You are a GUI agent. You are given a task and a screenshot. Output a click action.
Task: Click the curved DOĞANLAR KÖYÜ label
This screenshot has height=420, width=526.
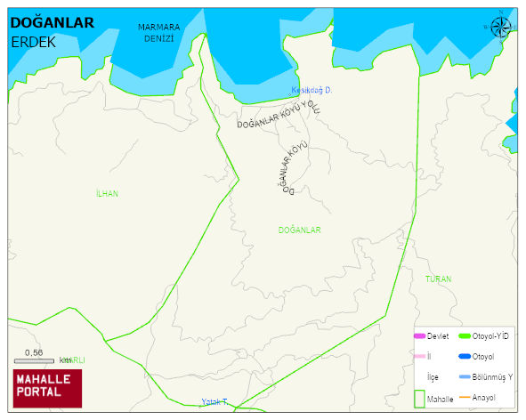click(x=293, y=167)
